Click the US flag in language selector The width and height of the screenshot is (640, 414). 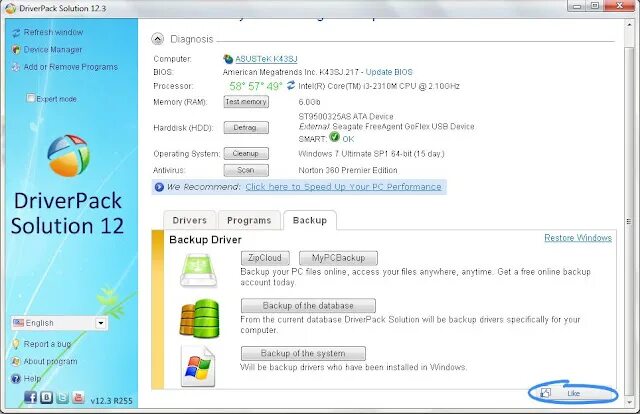coord(18,323)
